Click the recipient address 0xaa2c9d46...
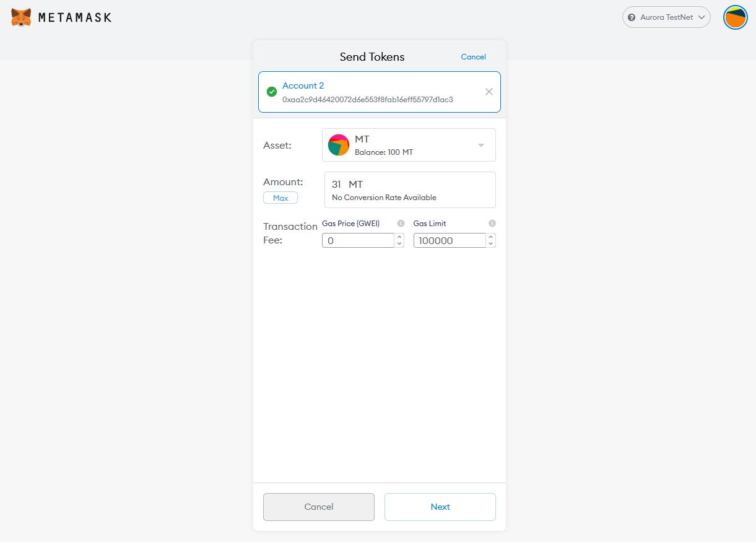The width and height of the screenshot is (756, 542). pos(368,99)
